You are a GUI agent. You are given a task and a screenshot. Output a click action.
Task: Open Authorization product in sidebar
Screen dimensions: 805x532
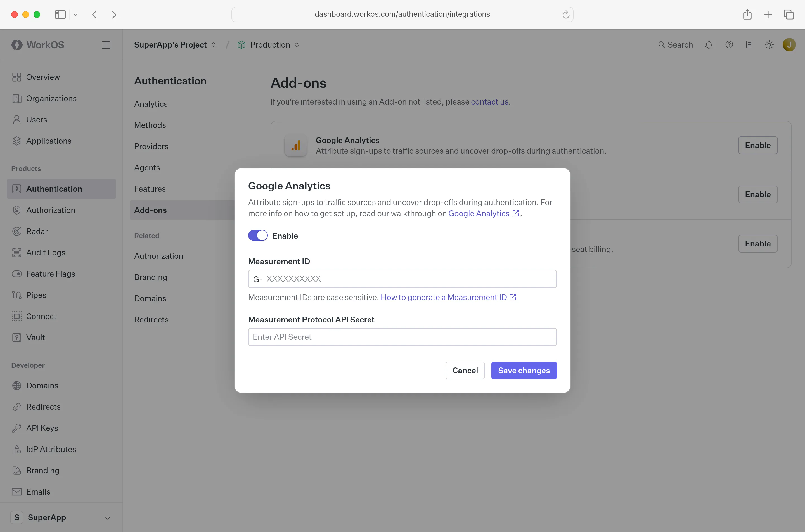(61, 210)
